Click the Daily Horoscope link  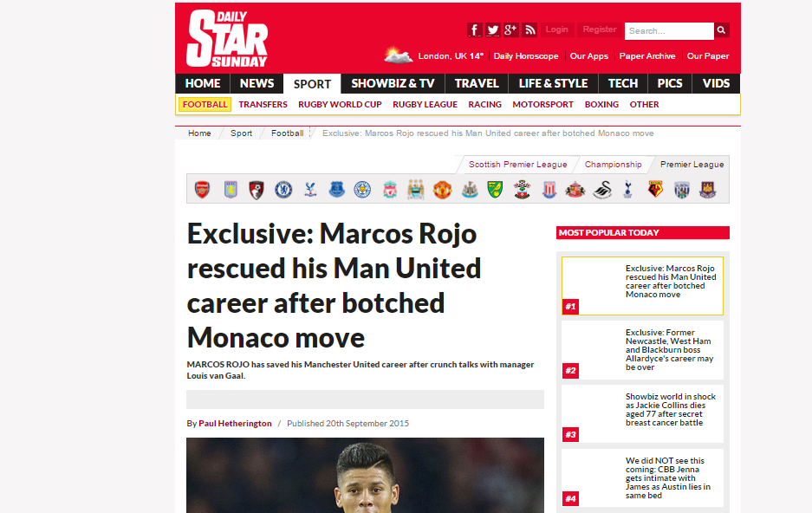pos(526,56)
